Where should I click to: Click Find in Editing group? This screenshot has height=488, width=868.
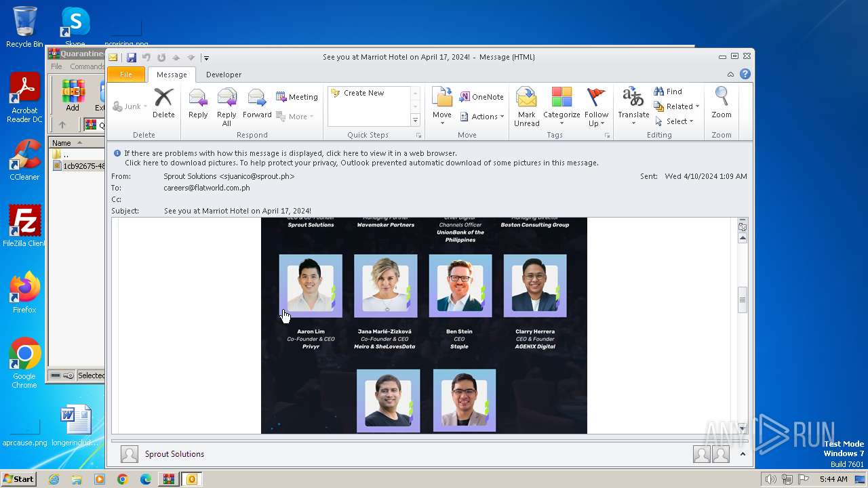(668, 91)
